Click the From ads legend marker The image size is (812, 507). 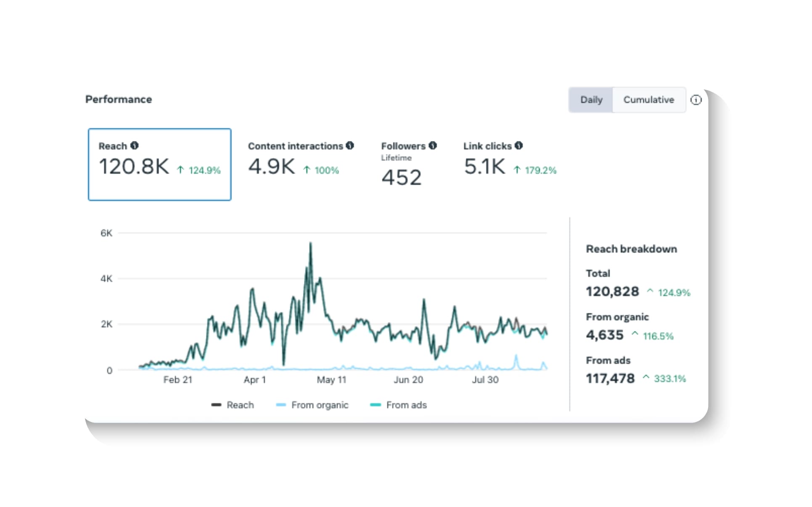point(375,405)
